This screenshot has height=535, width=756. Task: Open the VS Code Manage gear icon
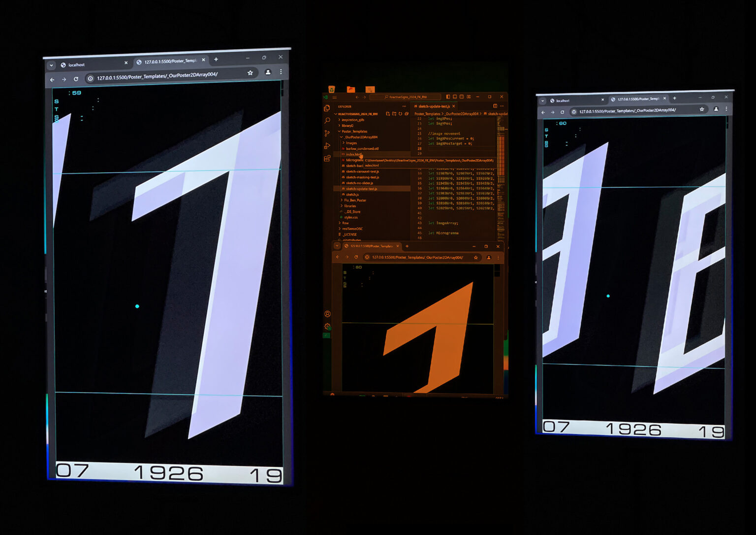327,327
